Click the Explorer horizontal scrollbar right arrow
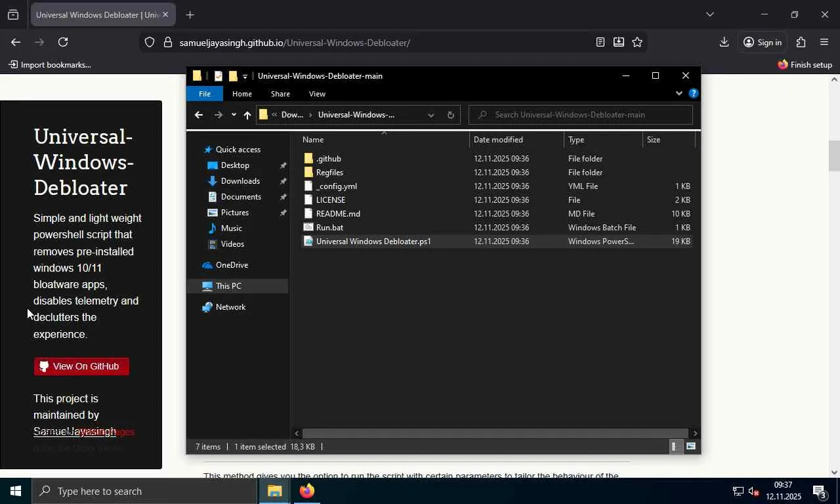 click(x=695, y=433)
